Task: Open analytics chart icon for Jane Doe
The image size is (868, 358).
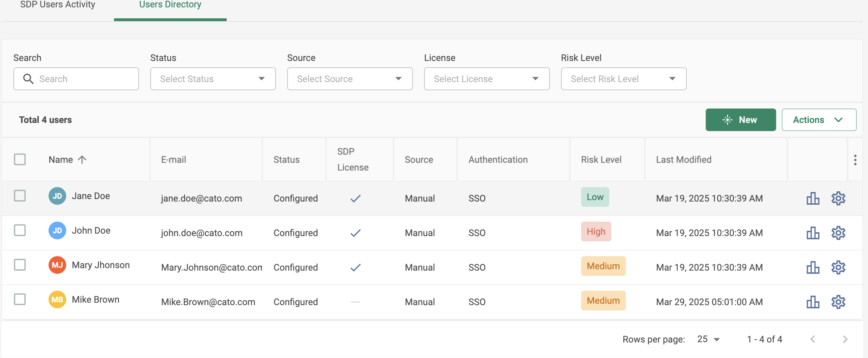Action: click(x=813, y=198)
